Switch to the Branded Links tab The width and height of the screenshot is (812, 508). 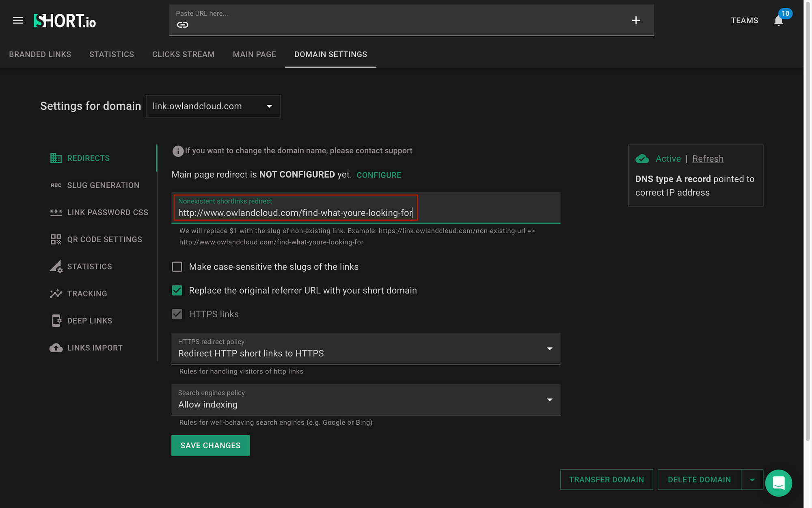(x=40, y=54)
